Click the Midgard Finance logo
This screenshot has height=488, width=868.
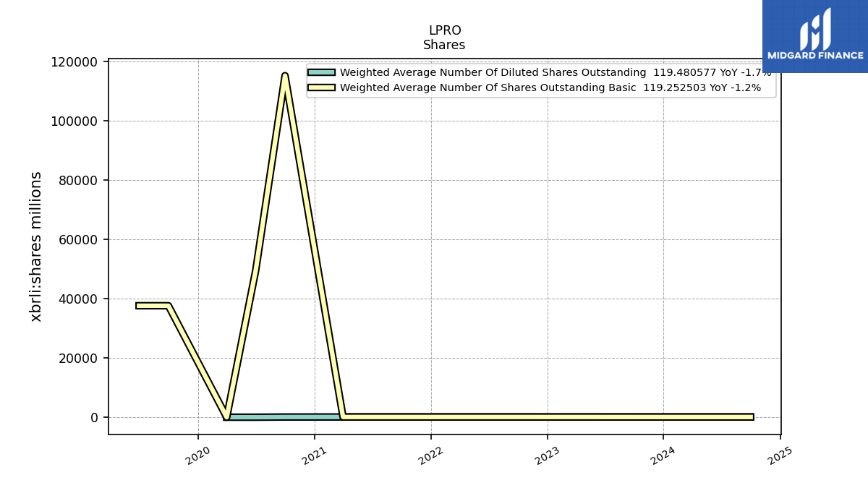pos(815,36)
